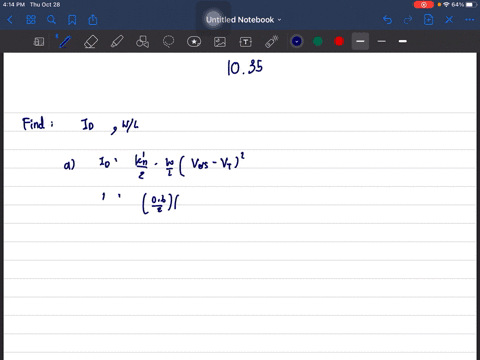Open the Elements sticker tool
The width and height of the screenshot is (480, 360).
(194, 42)
